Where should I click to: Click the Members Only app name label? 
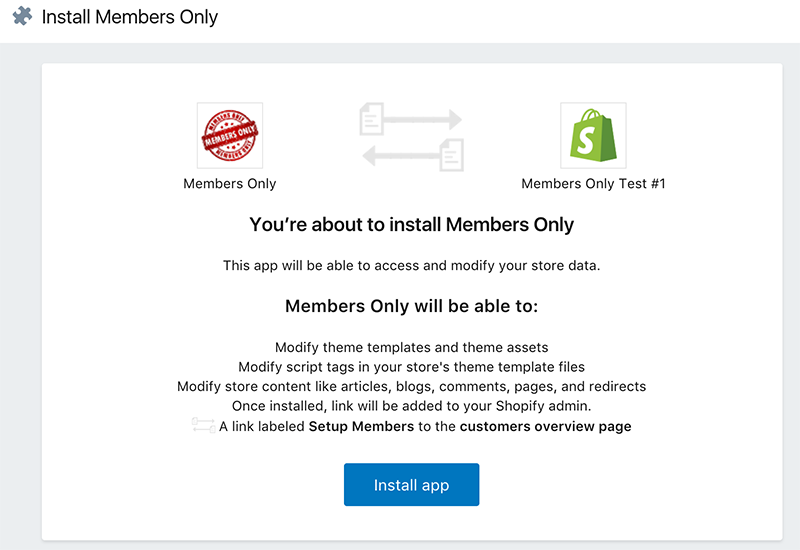click(230, 184)
